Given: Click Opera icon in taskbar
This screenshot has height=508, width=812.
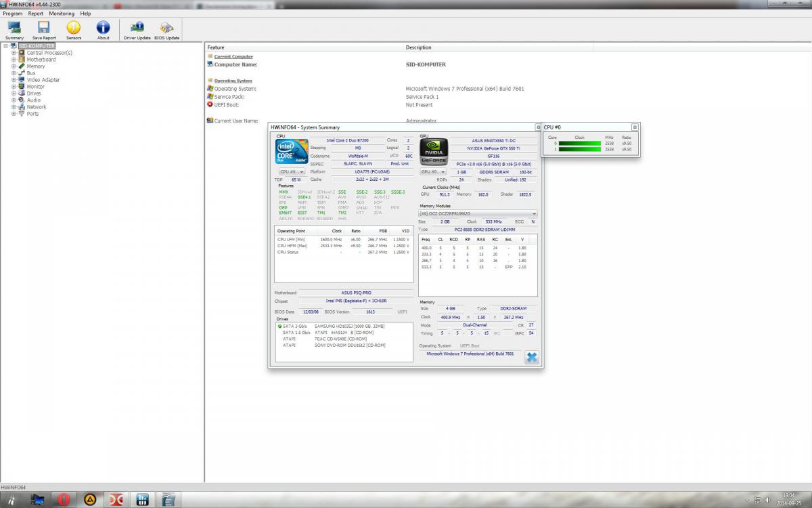Looking at the screenshot, I should point(64,499).
